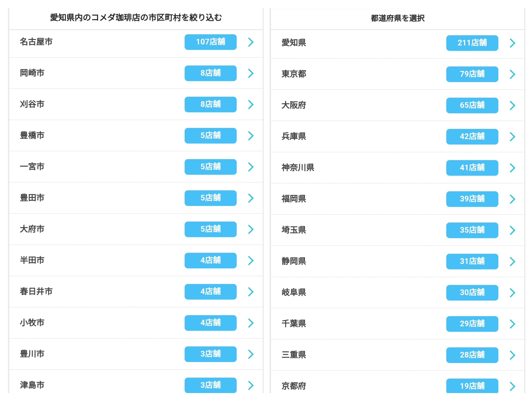Click the chevron beside 神奈川県
Image resolution: width=532 pixels, height=399 pixels.
pyautogui.click(x=512, y=168)
